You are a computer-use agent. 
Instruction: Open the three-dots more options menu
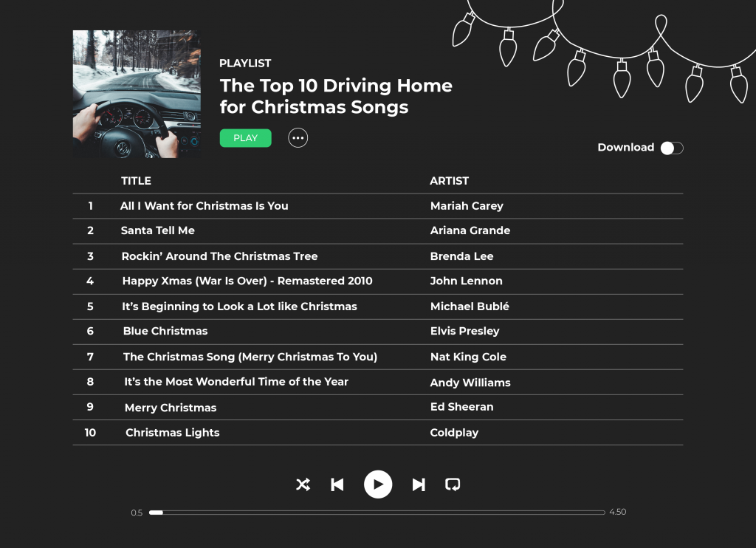(298, 138)
